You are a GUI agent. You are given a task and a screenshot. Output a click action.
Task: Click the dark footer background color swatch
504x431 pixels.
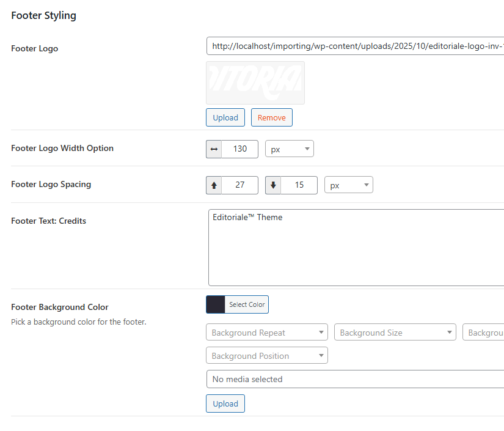pos(216,304)
